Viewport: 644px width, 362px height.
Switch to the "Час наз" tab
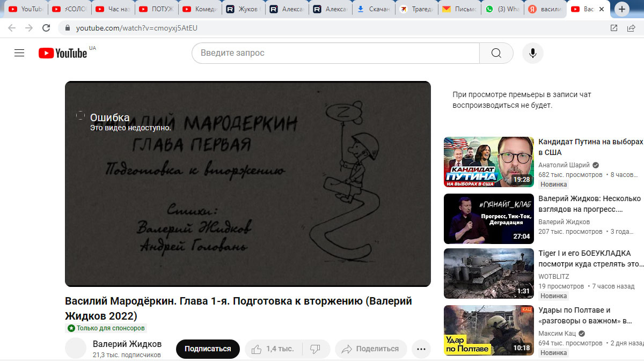113,9
